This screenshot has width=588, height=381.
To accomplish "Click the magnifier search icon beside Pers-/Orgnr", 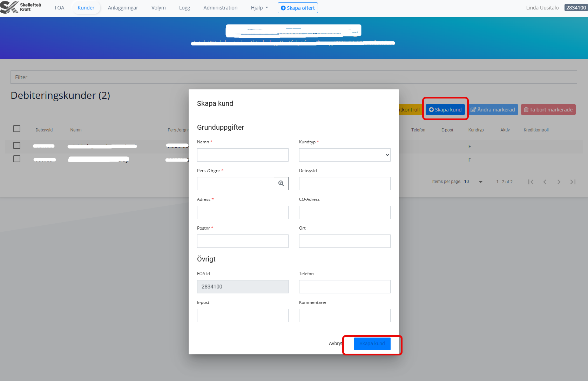I will pos(281,184).
